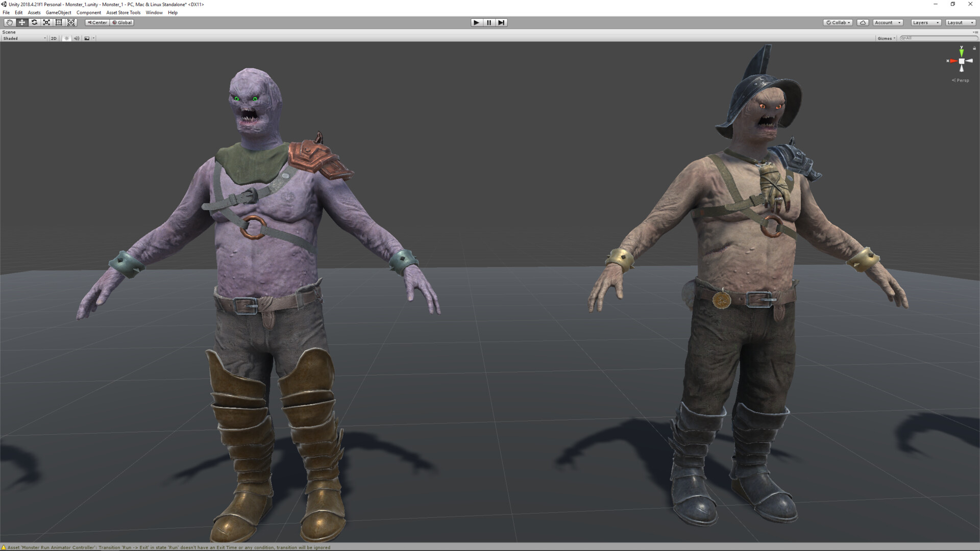This screenshot has width=980, height=551.
Task: Expand the Layers dropdown
Action: coord(926,22)
